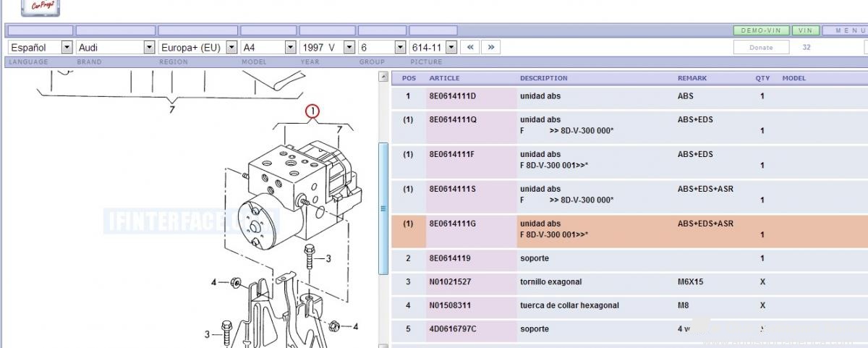Select article 8E0614111D

[x=453, y=96]
